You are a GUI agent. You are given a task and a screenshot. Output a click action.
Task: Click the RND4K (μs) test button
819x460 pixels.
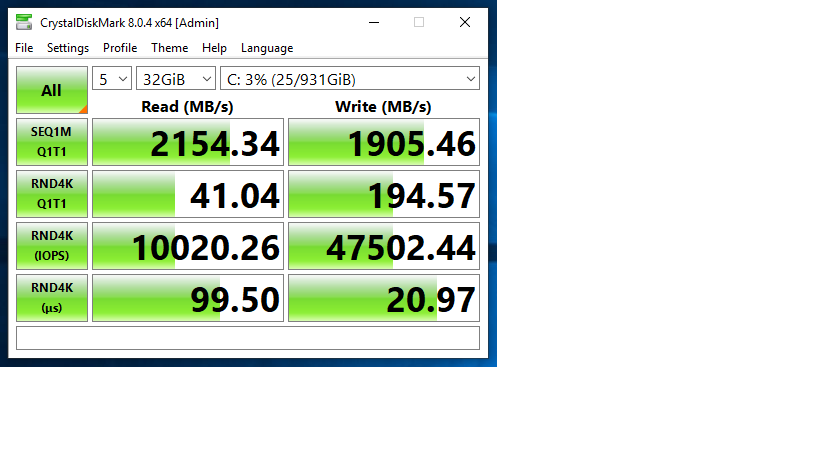coord(52,298)
